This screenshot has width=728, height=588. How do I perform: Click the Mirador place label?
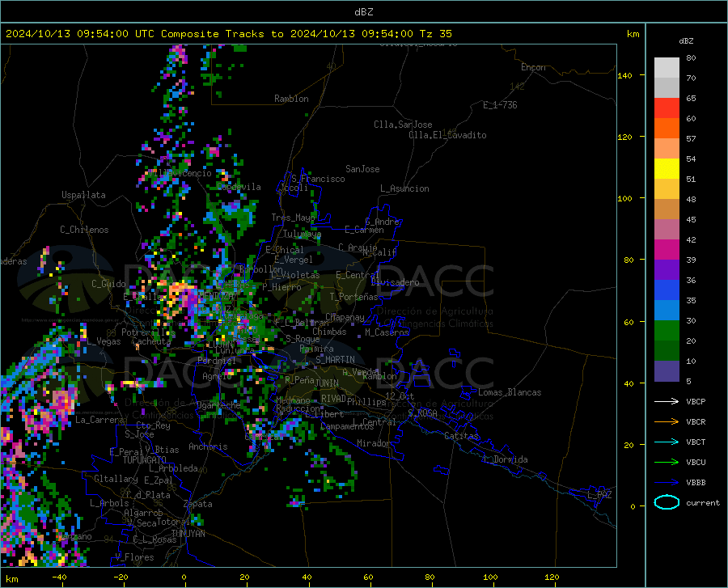(x=373, y=443)
